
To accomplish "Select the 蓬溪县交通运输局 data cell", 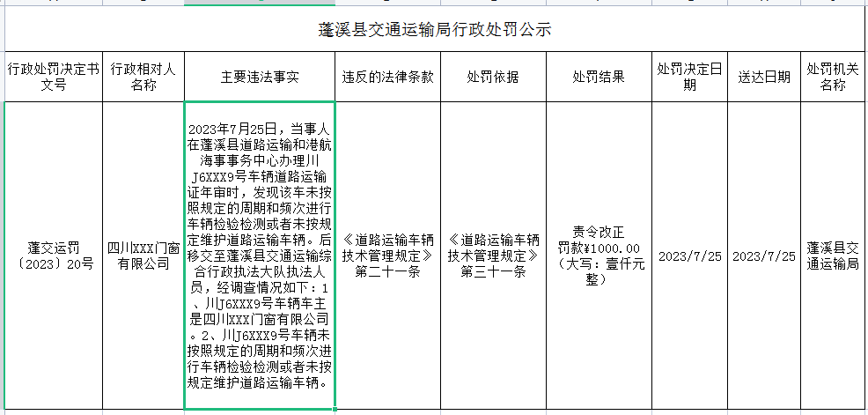I will pos(832,256).
